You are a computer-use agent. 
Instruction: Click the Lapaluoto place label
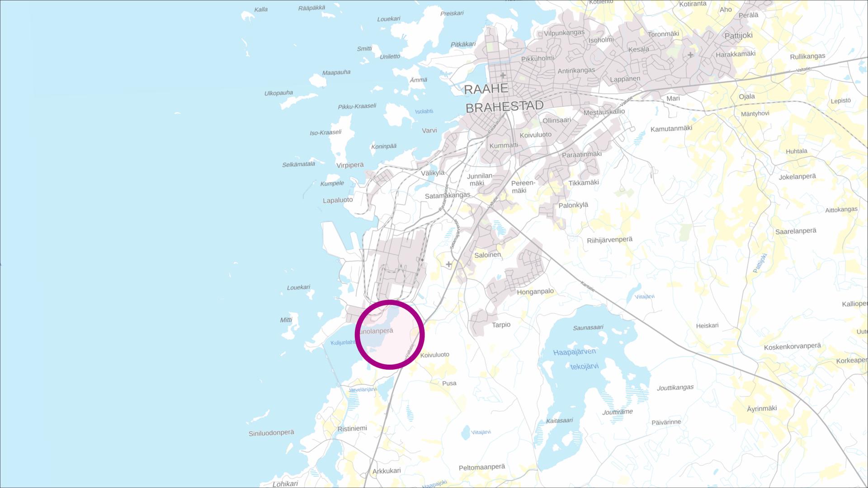point(338,200)
